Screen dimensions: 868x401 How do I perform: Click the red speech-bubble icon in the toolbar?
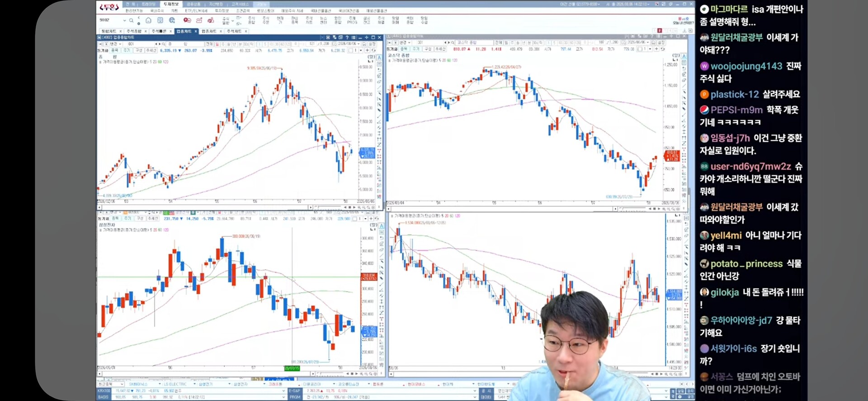pos(187,20)
